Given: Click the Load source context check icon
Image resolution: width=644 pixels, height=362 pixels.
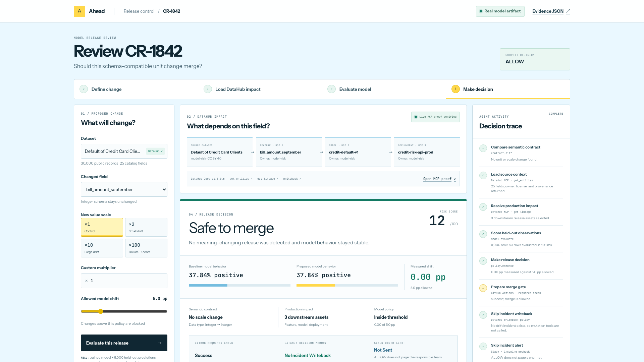Looking at the screenshot, I should [x=483, y=176].
